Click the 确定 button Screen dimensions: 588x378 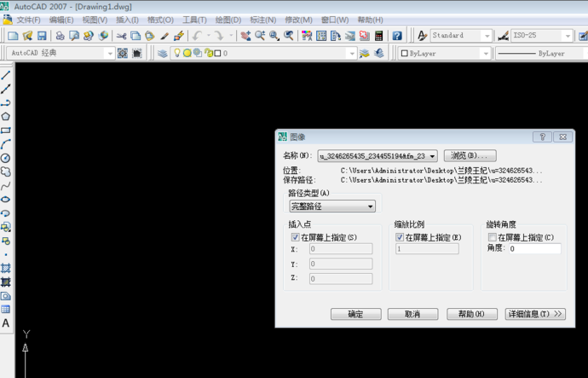click(x=356, y=314)
